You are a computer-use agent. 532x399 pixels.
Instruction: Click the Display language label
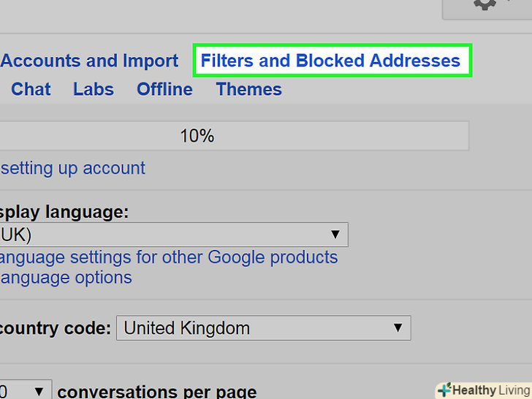64,213
